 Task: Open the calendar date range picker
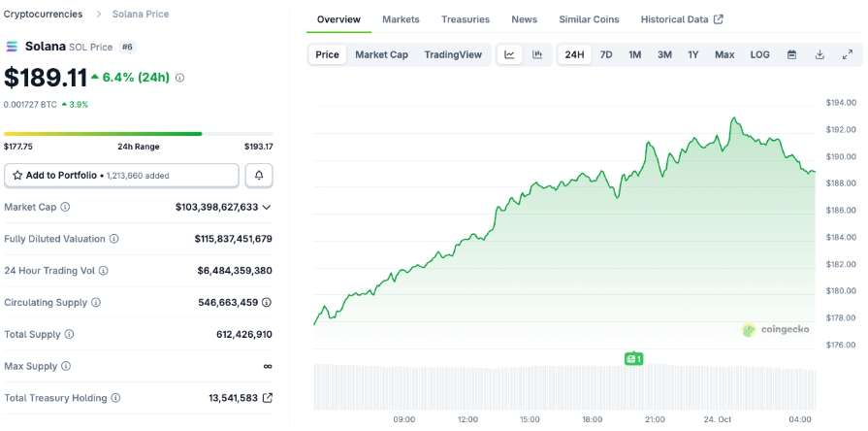point(791,54)
